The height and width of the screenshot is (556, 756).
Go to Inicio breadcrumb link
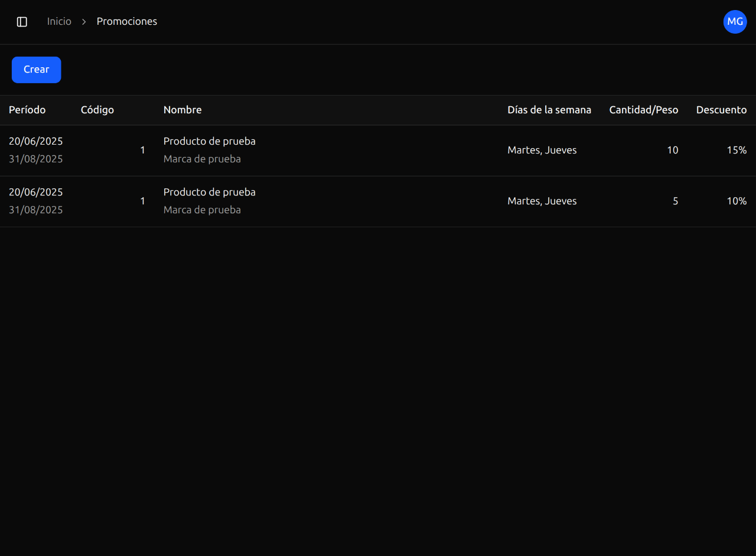coord(59,22)
